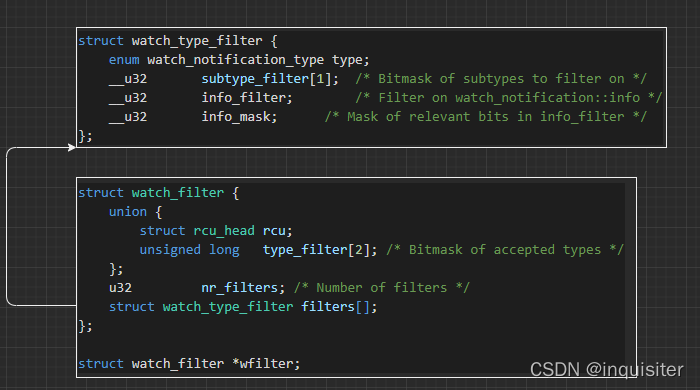Select the info_filter member identifier
This screenshot has width=700, height=390.
(x=246, y=98)
